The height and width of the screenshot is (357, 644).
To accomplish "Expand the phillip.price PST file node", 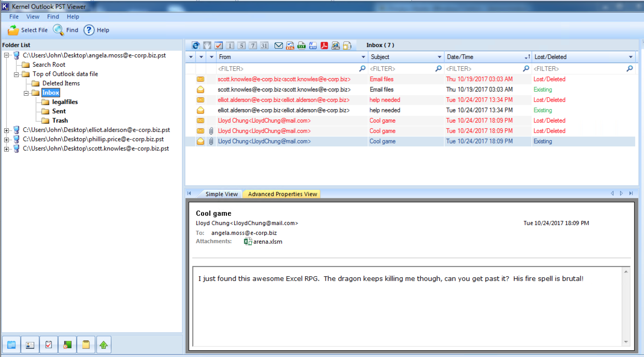I will (x=6, y=140).
